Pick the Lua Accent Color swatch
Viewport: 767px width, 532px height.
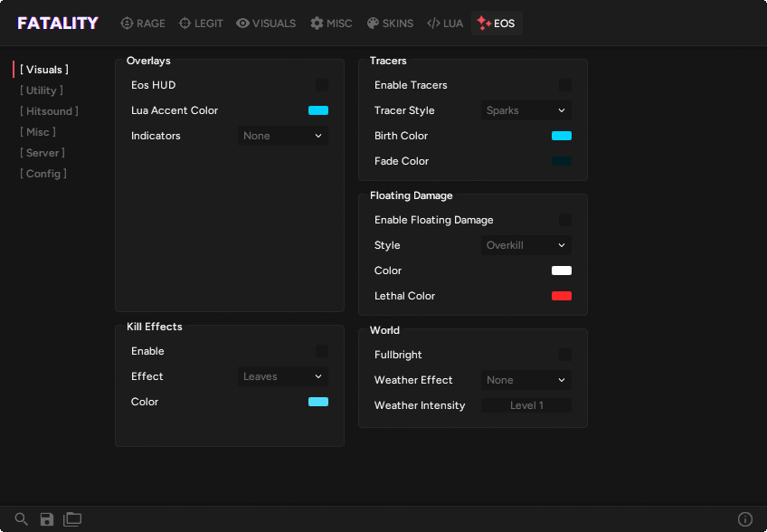318,110
